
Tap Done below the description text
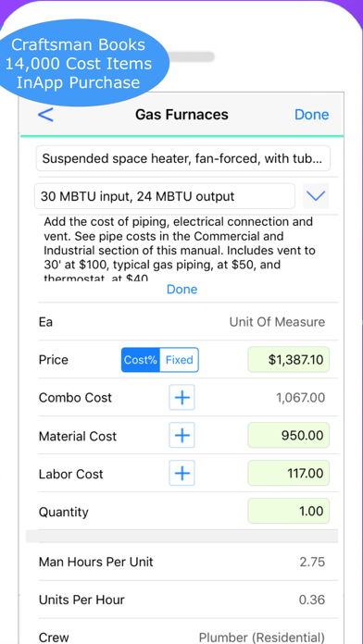181,289
